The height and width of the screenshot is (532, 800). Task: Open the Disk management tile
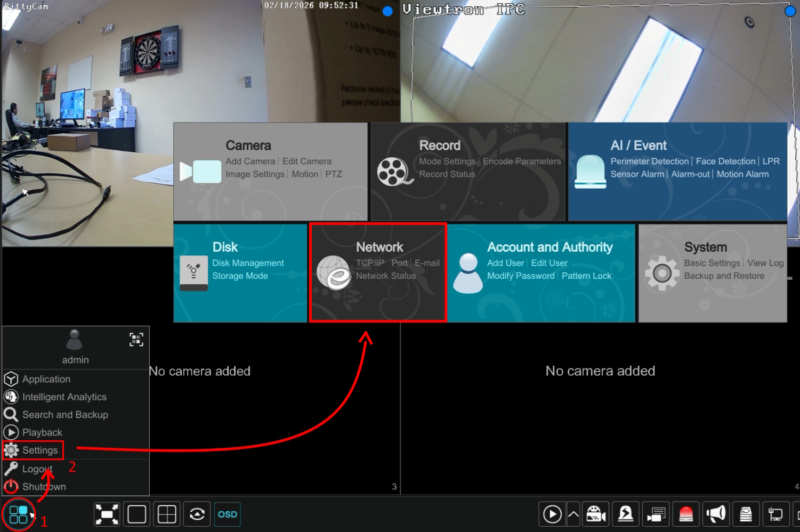(x=240, y=273)
